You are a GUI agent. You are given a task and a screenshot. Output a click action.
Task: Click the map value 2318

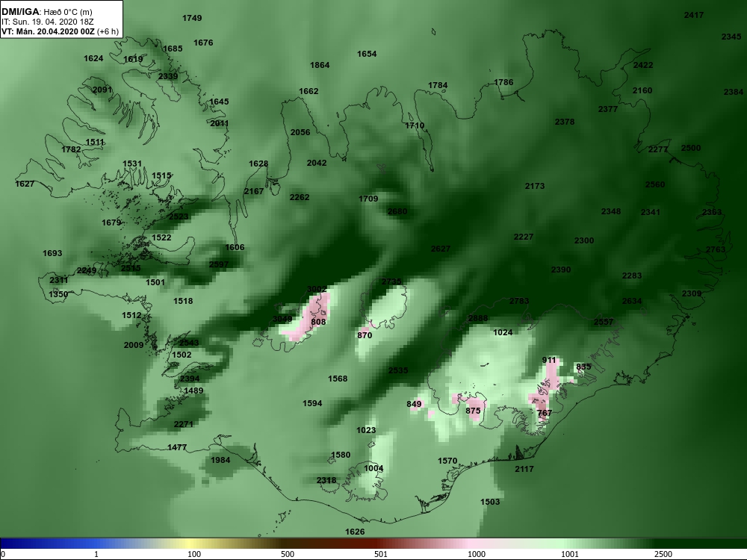coord(326,480)
